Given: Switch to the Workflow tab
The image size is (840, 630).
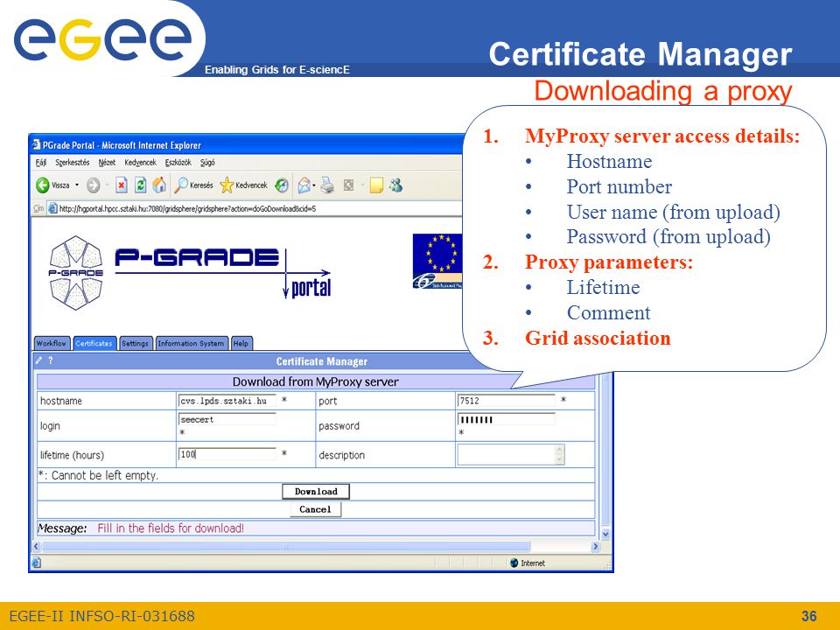Looking at the screenshot, I should [x=52, y=343].
